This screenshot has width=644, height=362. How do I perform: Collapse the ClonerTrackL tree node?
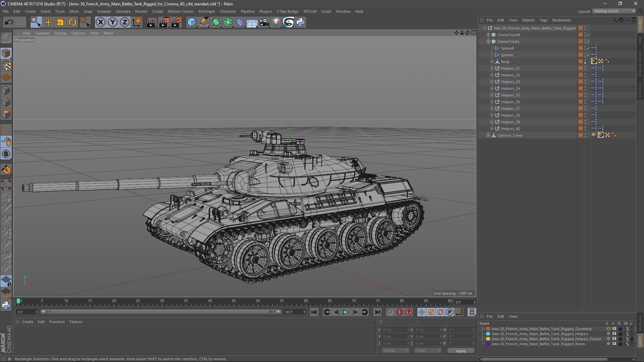(x=488, y=42)
